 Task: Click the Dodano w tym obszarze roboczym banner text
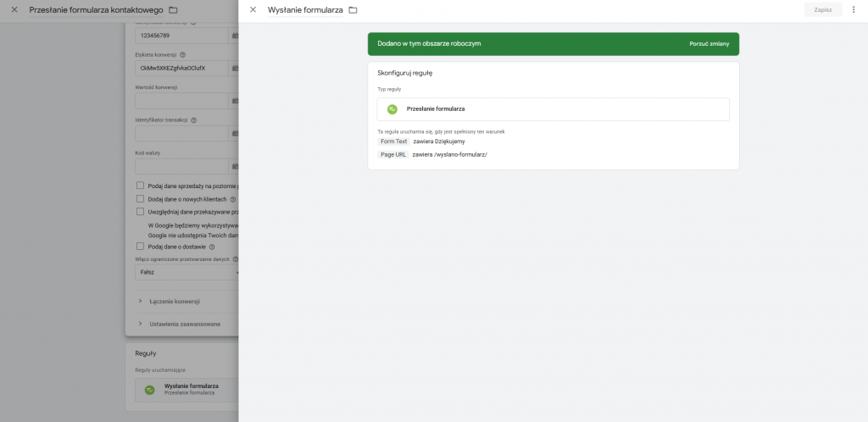429,44
